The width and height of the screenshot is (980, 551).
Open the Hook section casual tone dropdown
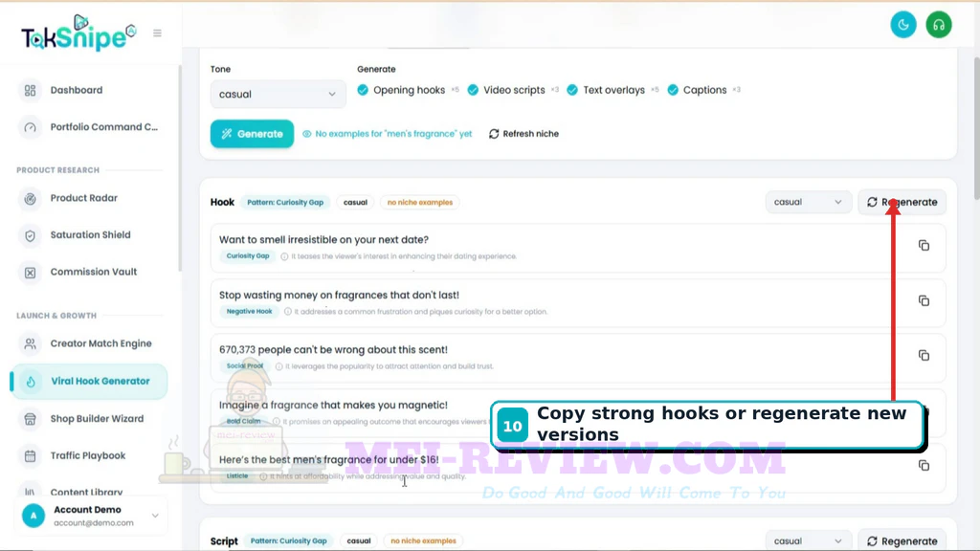click(808, 203)
